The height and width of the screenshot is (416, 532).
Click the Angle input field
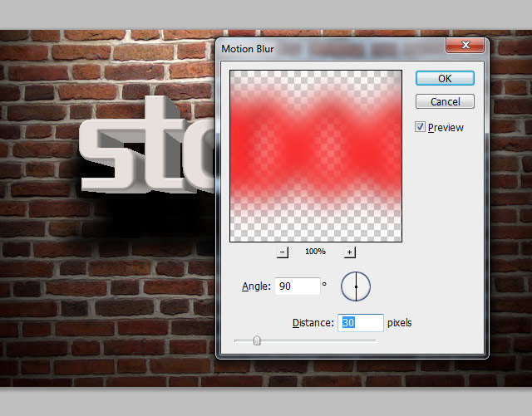(x=298, y=286)
